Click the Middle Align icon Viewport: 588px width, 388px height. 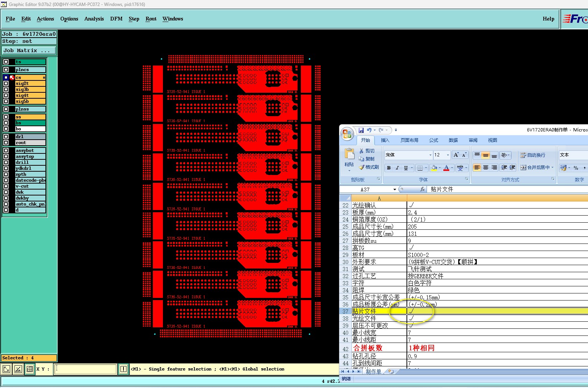pyautogui.click(x=486, y=155)
